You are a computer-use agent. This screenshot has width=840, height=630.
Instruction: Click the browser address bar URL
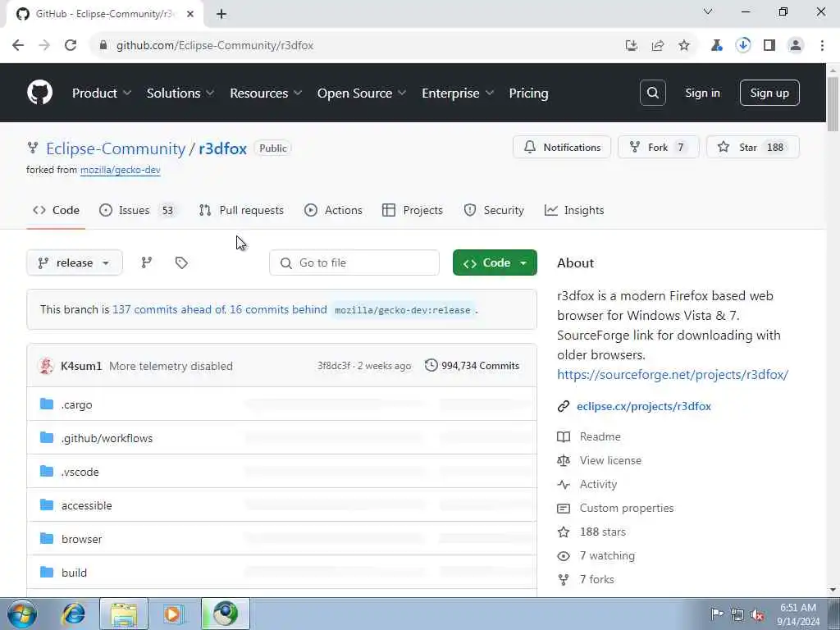click(x=215, y=46)
